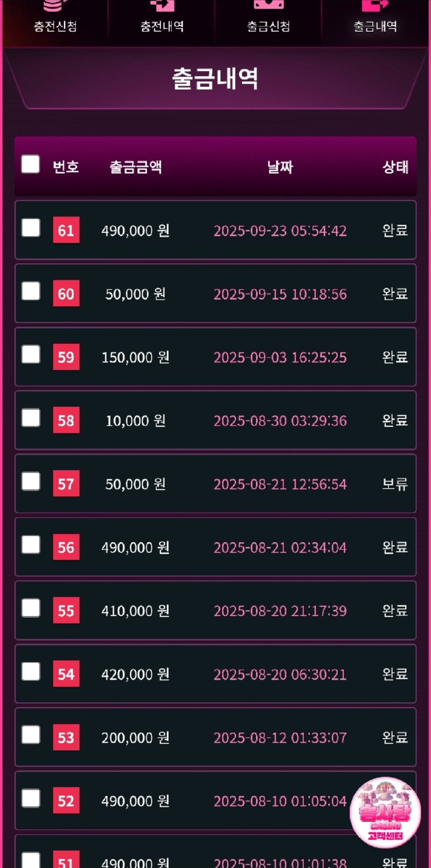Tick the checkbox for row 53
The width and height of the screenshot is (431, 868).
(x=31, y=735)
